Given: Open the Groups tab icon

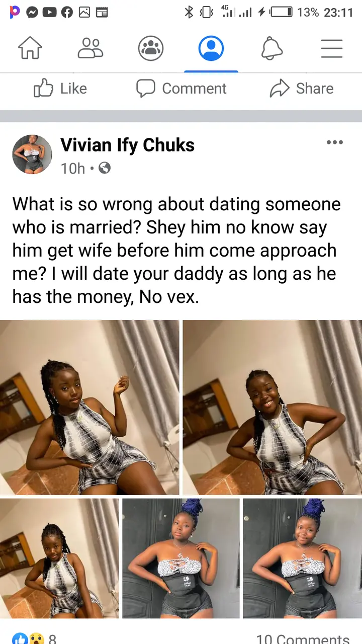Looking at the screenshot, I should (x=151, y=49).
